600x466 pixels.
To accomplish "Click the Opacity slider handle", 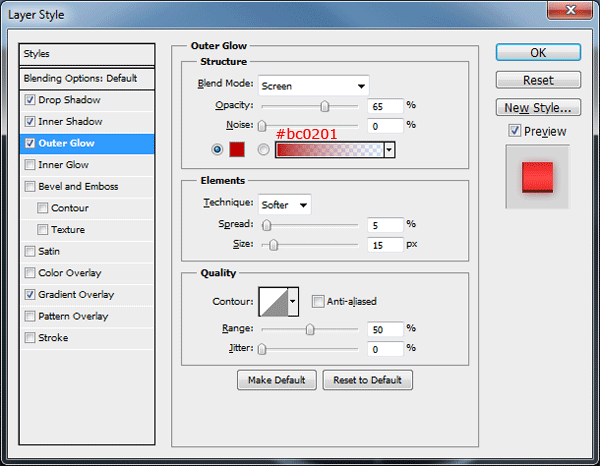I will pyautogui.click(x=324, y=106).
